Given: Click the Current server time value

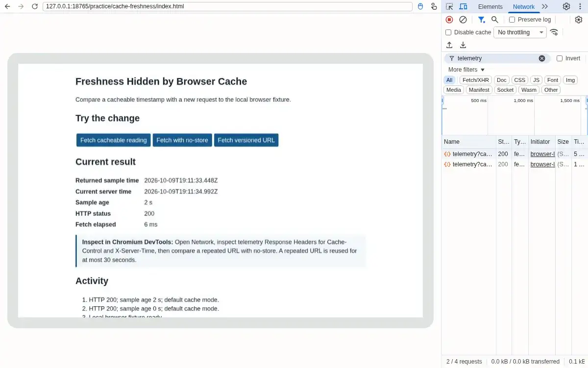Looking at the screenshot, I should click(181, 191).
